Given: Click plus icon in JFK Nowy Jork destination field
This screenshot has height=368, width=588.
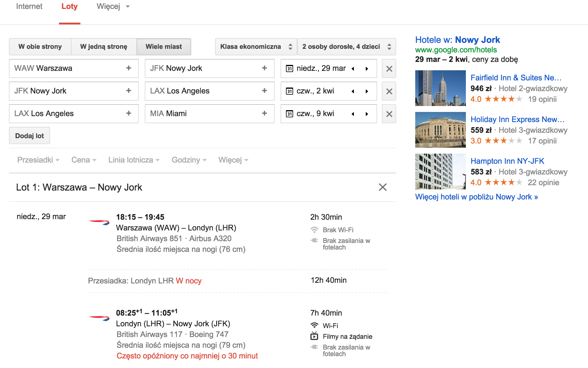Looking at the screenshot, I should pyautogui.click(x=265, y=68).
